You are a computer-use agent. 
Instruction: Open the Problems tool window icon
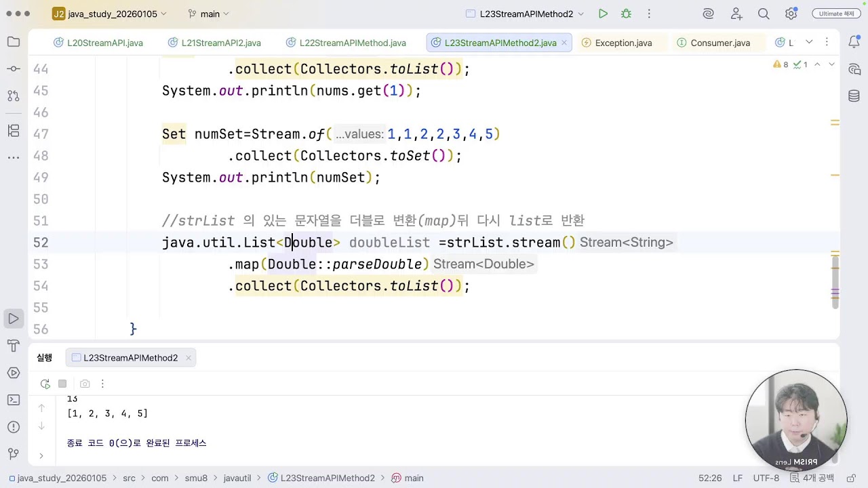[x=14, y=427]
